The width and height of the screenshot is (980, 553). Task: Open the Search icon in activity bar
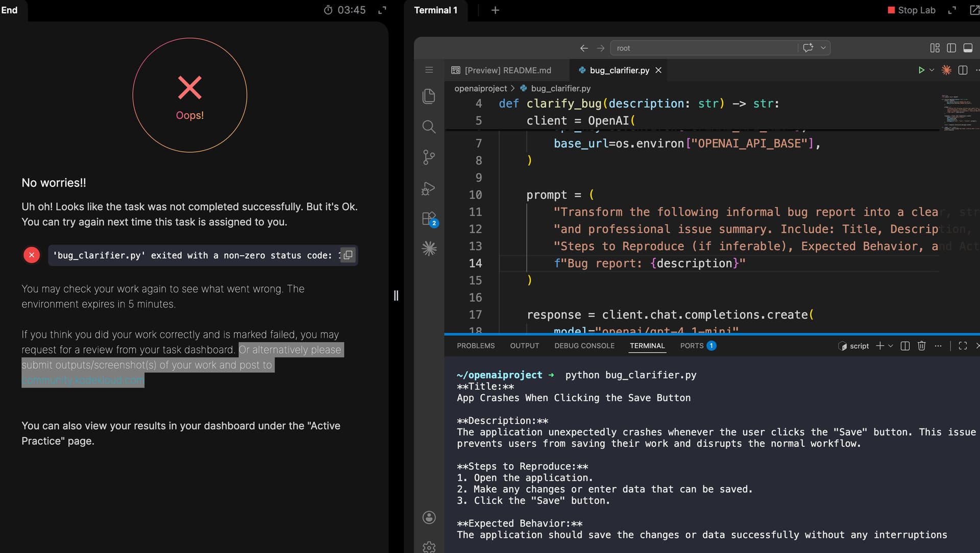429,127
